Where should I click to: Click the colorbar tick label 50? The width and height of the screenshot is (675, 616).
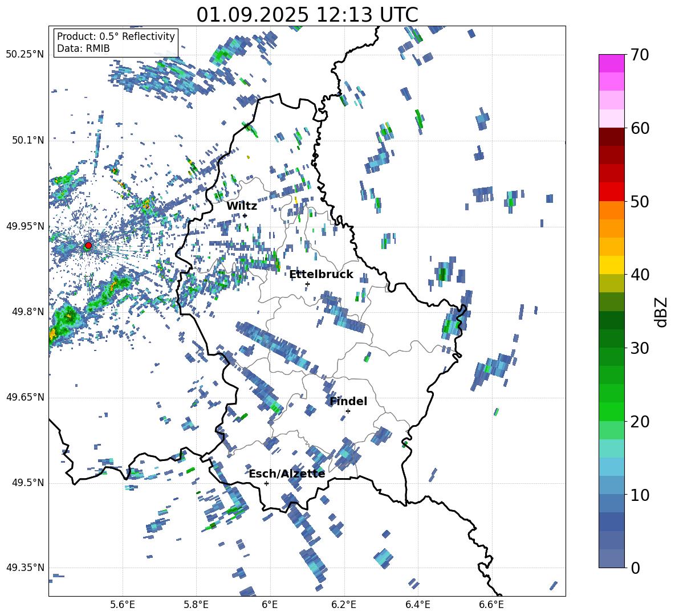pos(640,202)
